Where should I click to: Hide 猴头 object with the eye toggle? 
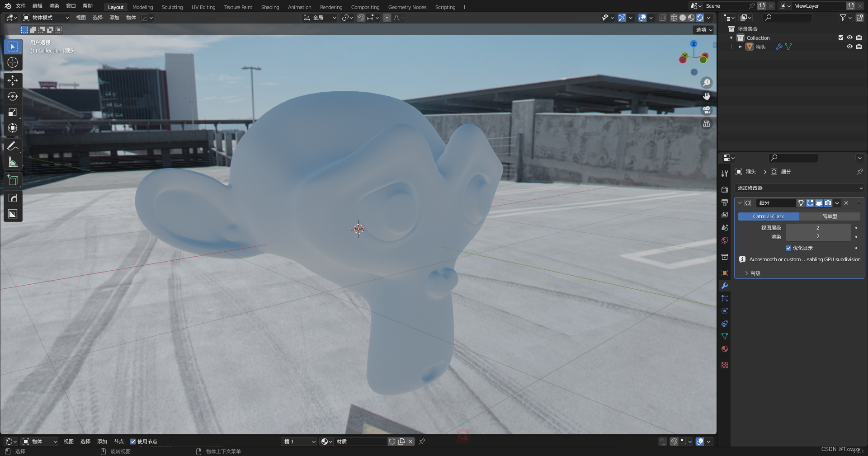849,47
